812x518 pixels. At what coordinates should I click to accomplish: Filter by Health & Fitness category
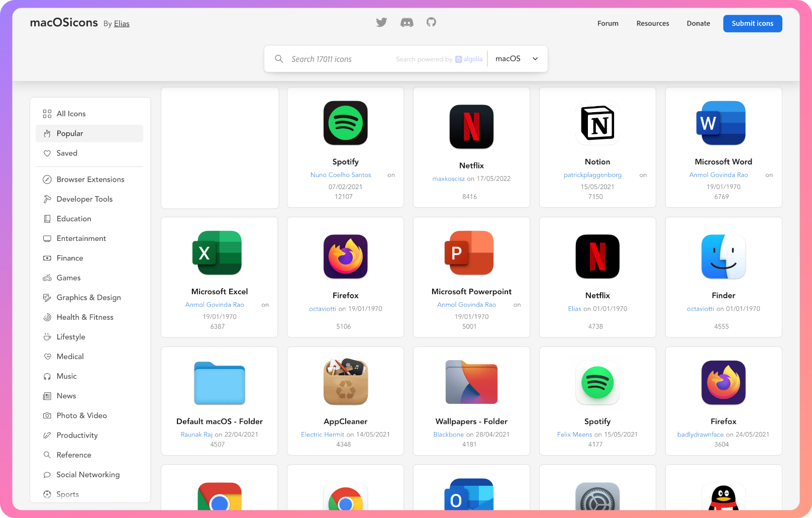pyautogui.click(x=89, y=317)
